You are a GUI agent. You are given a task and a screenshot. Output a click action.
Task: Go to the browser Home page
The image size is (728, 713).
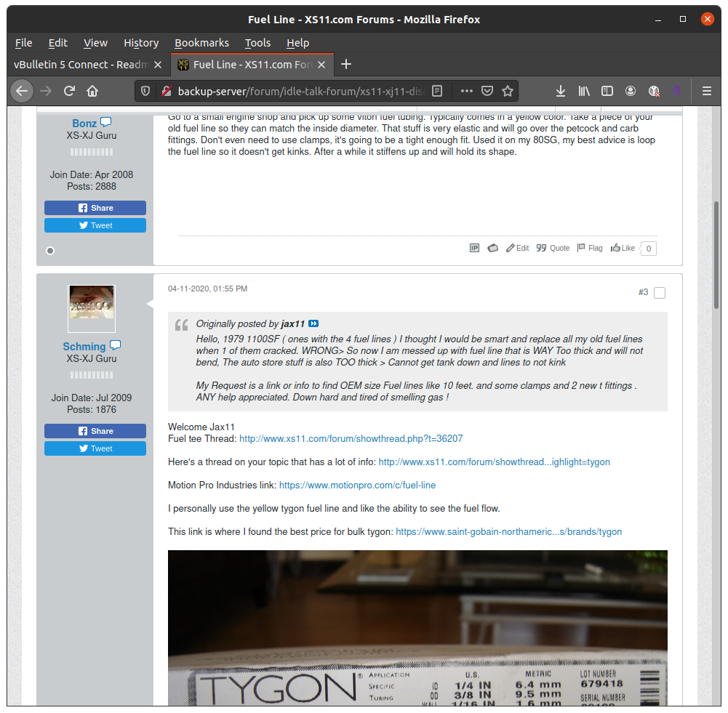(x=92, y=91)
